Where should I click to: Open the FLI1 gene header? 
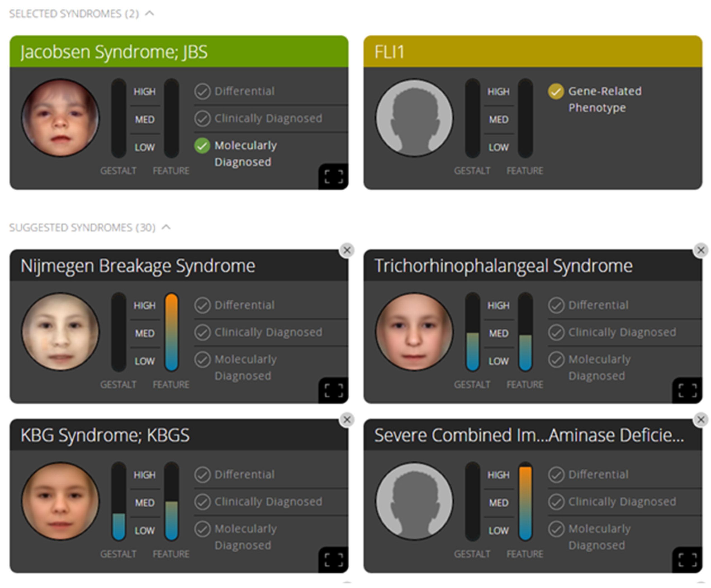389,52
